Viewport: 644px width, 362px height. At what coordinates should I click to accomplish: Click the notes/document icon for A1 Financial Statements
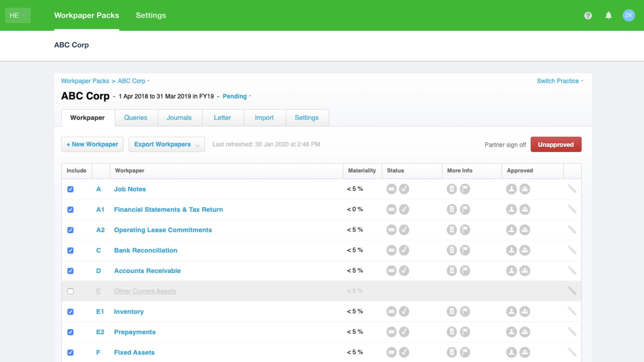452,209
